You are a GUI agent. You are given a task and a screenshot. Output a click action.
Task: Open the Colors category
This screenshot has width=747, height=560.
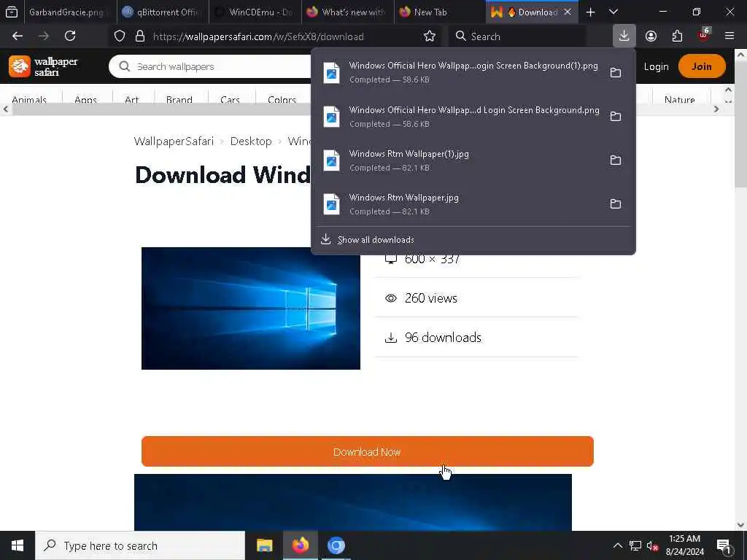[x=282, y=99]
